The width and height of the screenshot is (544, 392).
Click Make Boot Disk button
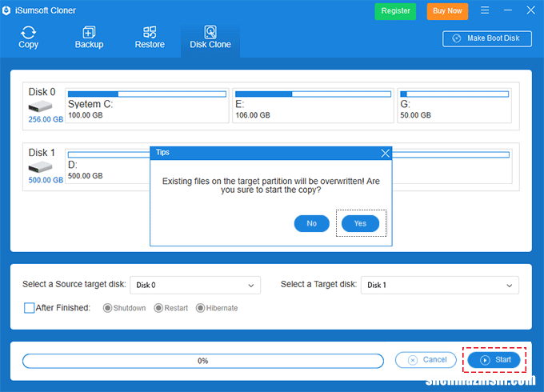click(x=486, y=38)
